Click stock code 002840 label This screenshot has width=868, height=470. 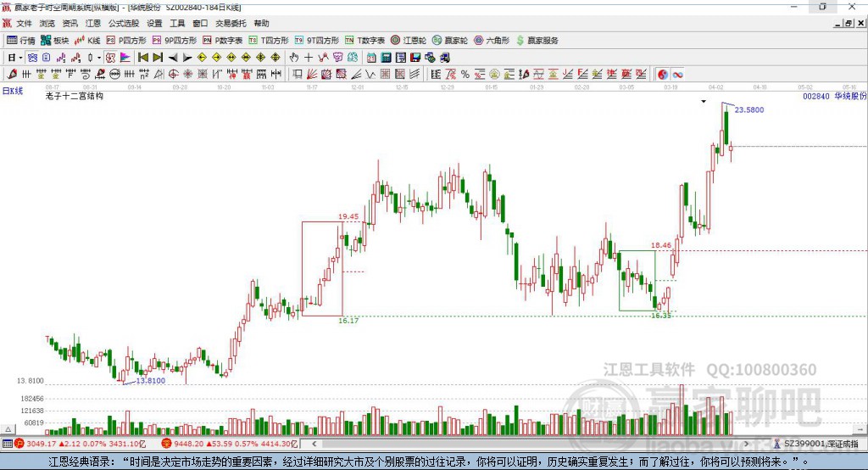(x=816, y=97)
